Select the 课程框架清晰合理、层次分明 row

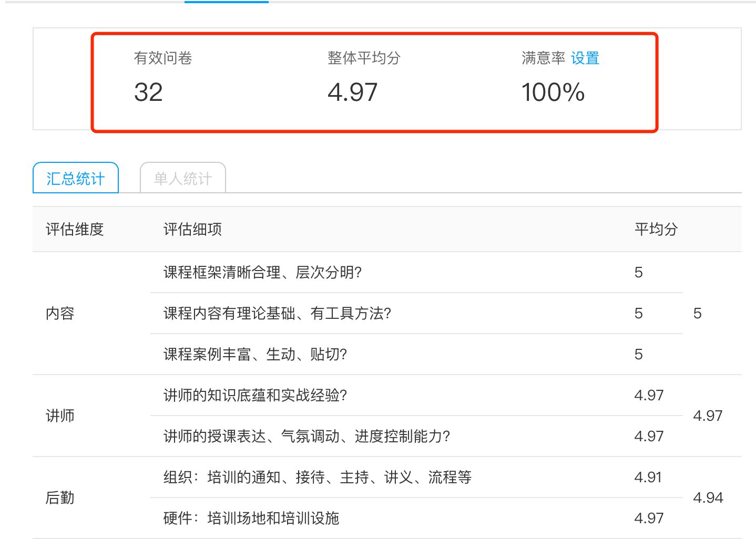[x=262, y=273]
